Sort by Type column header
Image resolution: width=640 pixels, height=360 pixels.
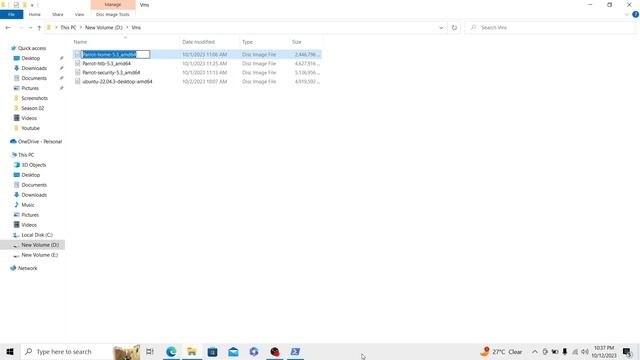coord(247,42)
